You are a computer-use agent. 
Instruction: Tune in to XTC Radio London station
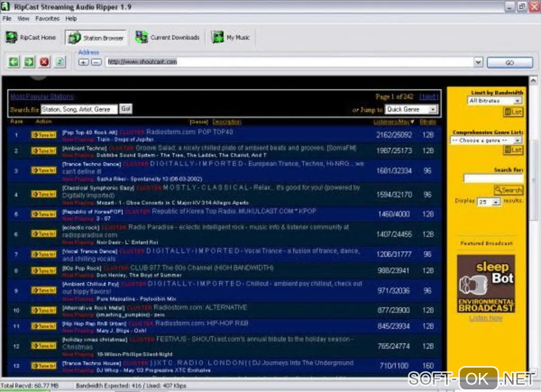(x=43, y=366)
